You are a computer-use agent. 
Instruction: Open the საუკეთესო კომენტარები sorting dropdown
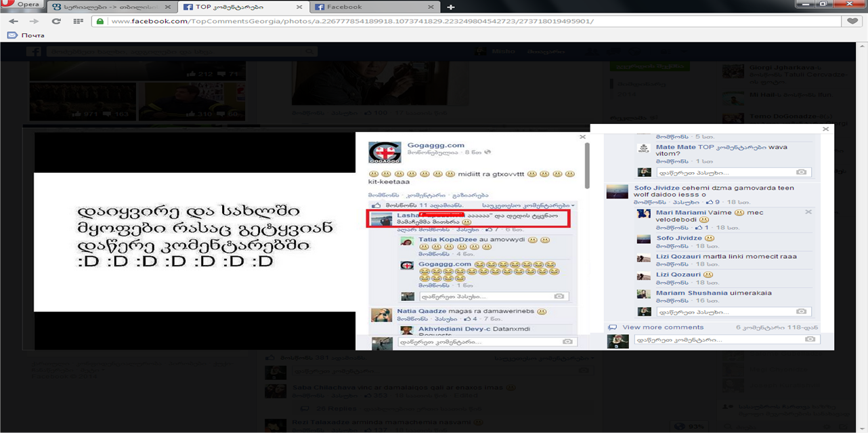point(527,205)
